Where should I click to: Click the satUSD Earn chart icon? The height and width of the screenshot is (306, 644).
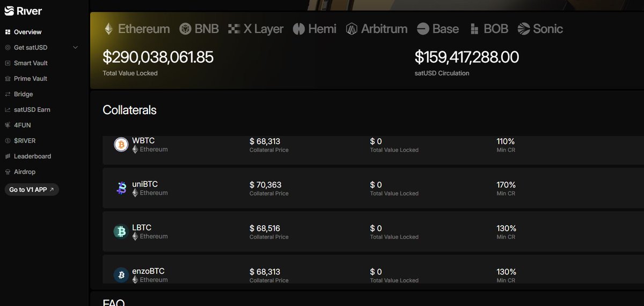[x=8, y=110]
